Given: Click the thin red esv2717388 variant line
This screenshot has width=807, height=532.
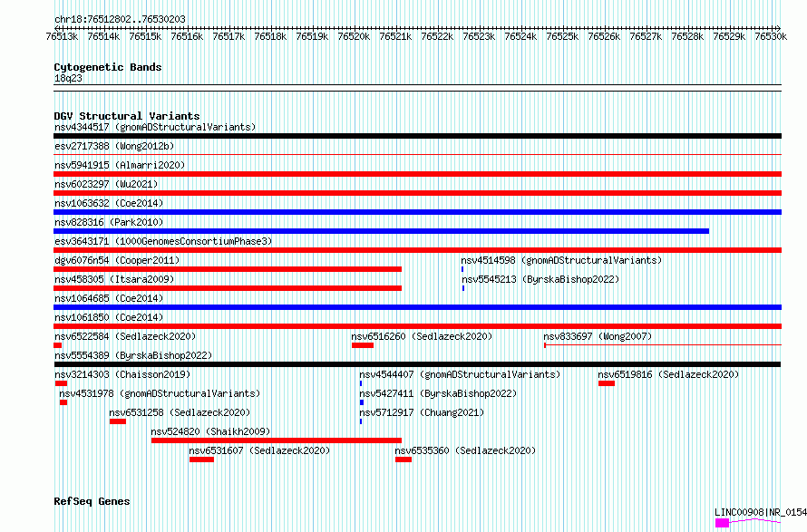Looking at the screenshot, I should (x=417, y=154).
